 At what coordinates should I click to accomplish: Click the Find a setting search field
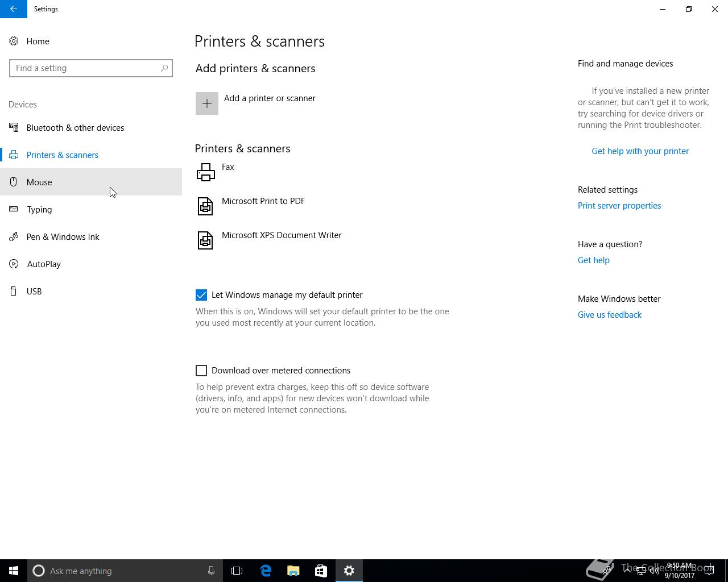tap(91, 68)
